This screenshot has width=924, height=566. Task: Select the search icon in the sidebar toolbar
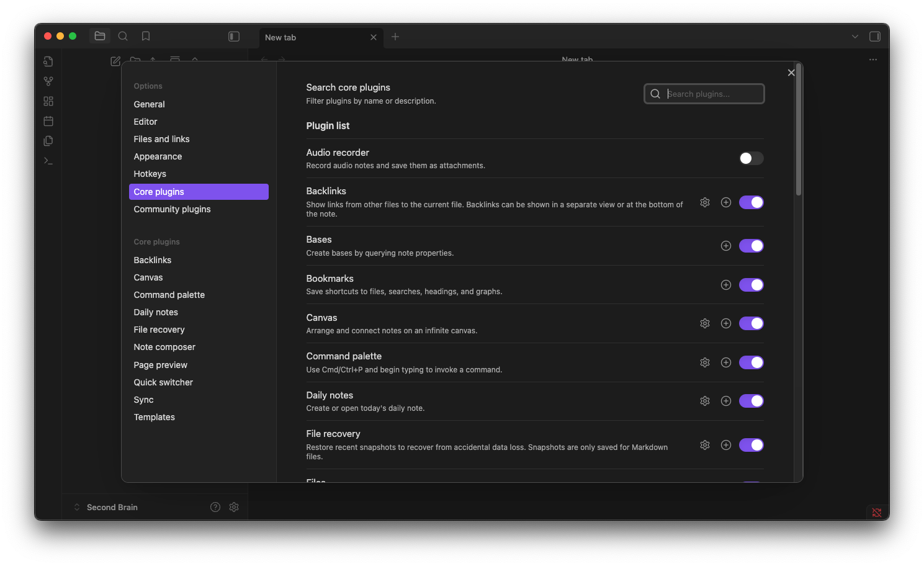point(123,36)
